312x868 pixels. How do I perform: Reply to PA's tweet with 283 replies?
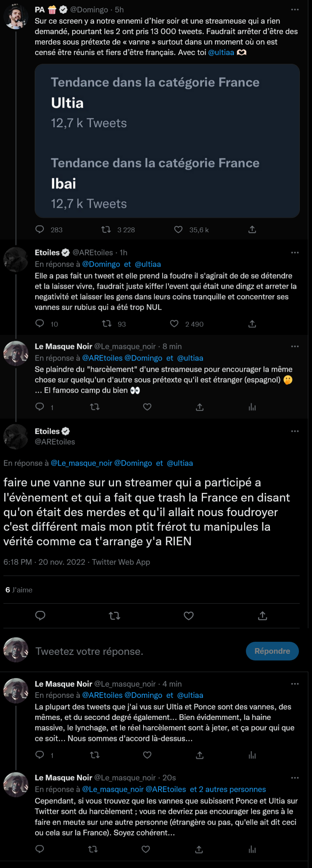click(x=40, y=229)
